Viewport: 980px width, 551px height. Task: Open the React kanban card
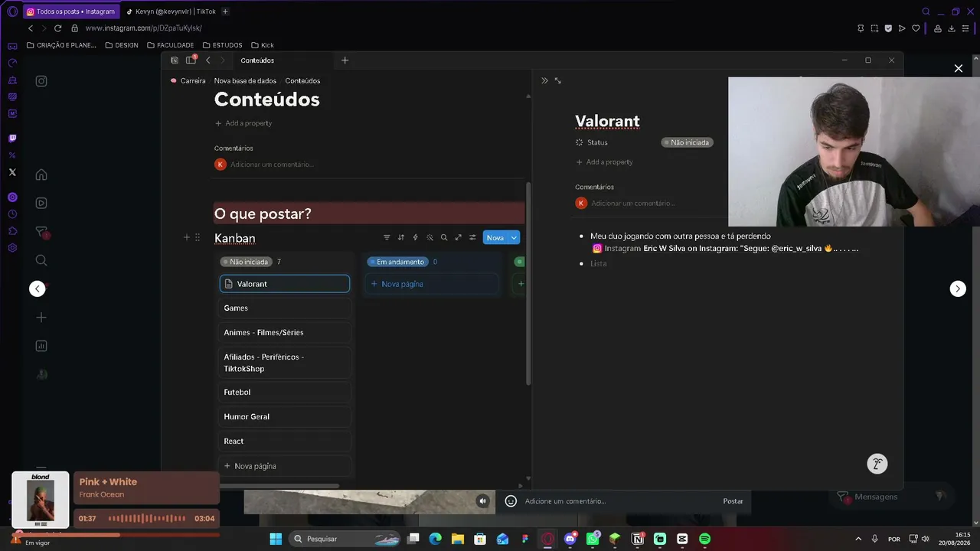click(285, 441)
